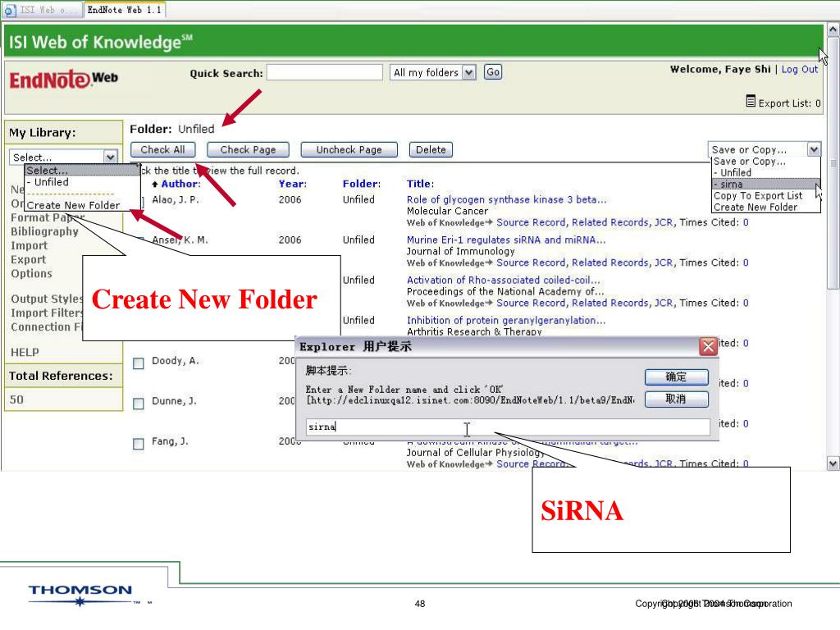Open Source Record for Journal of Immunology article

[531, 262]
